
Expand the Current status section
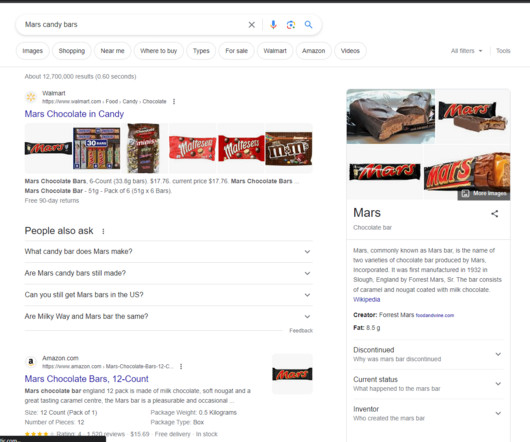pos(428,384)
